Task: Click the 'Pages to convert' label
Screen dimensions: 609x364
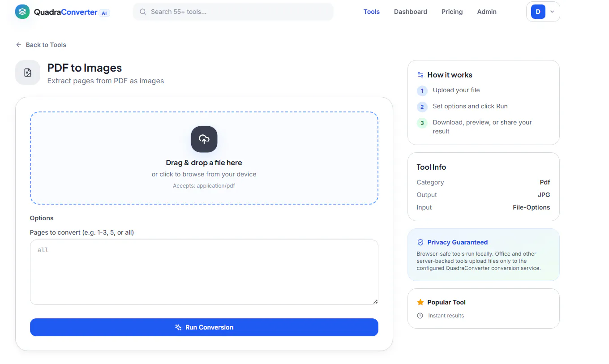Action: coord(82,232)
